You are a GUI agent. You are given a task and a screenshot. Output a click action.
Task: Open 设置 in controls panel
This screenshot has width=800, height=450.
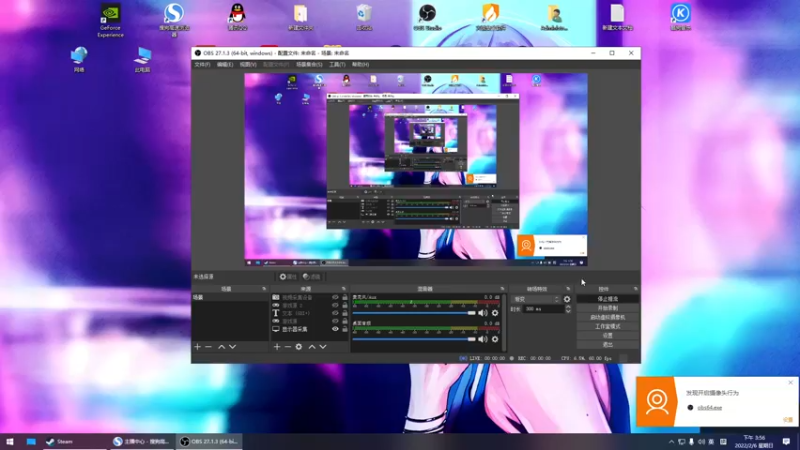tap(608, 336)
